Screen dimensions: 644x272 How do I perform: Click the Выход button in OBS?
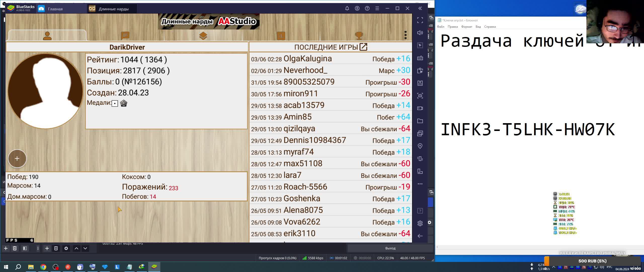(x=390, y=248)
